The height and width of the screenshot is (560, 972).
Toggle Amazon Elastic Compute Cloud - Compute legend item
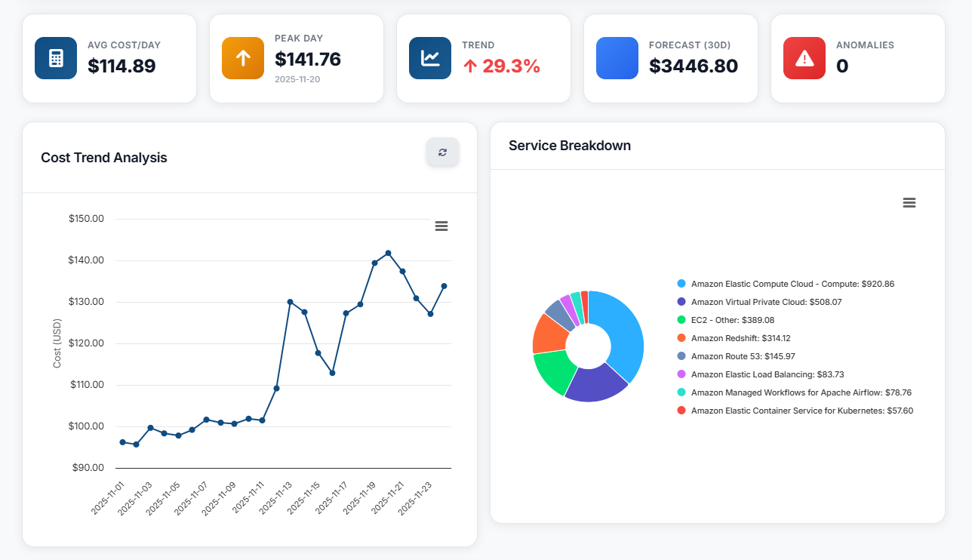(786, 284)
